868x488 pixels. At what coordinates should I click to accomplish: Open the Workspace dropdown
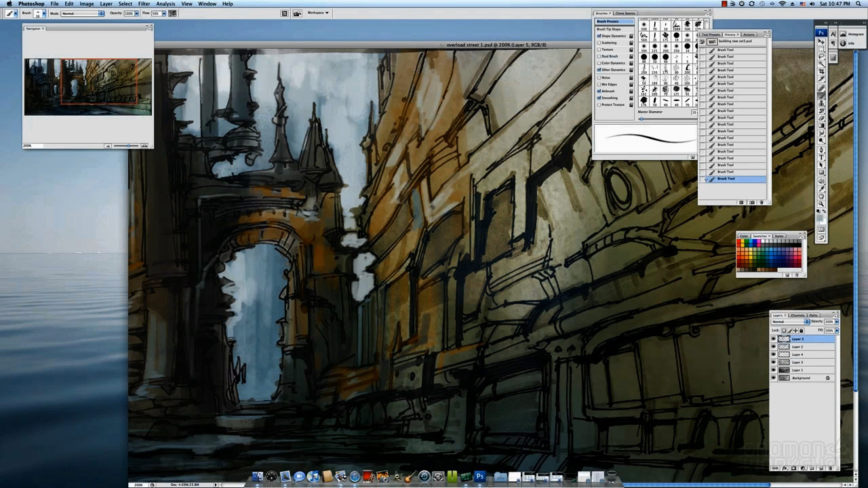(318, 13)
